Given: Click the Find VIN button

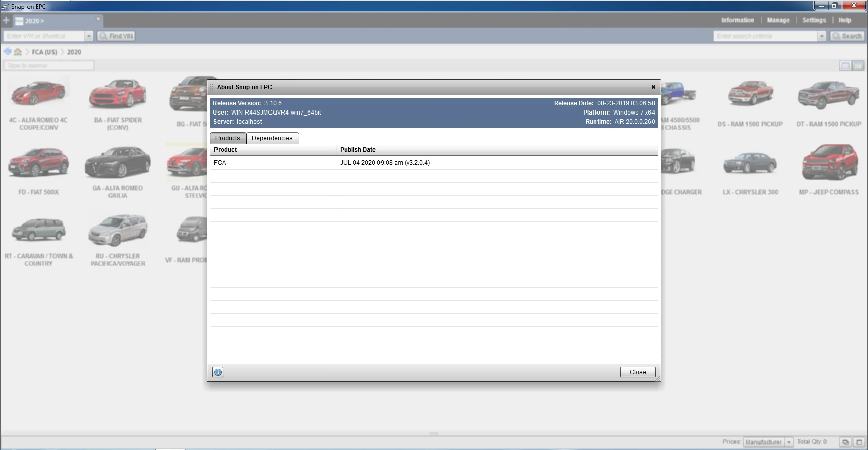Looking at the screenshot, I should [x=116, y=36].
